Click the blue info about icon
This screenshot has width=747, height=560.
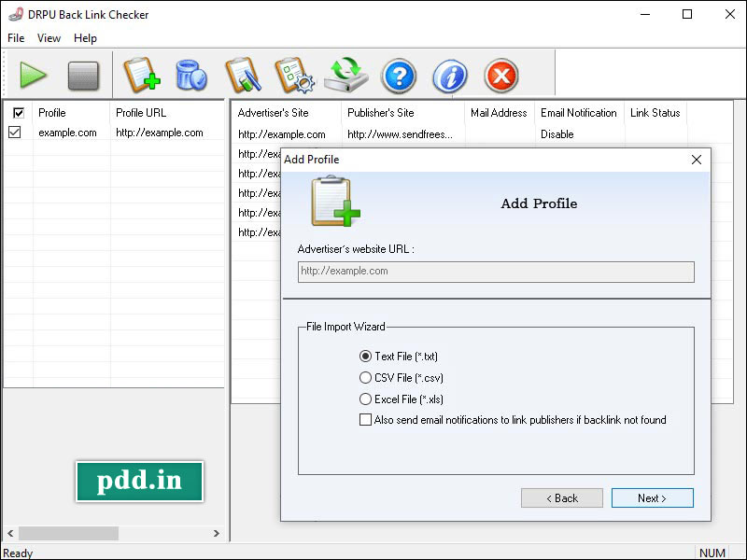tap(450, 75)
